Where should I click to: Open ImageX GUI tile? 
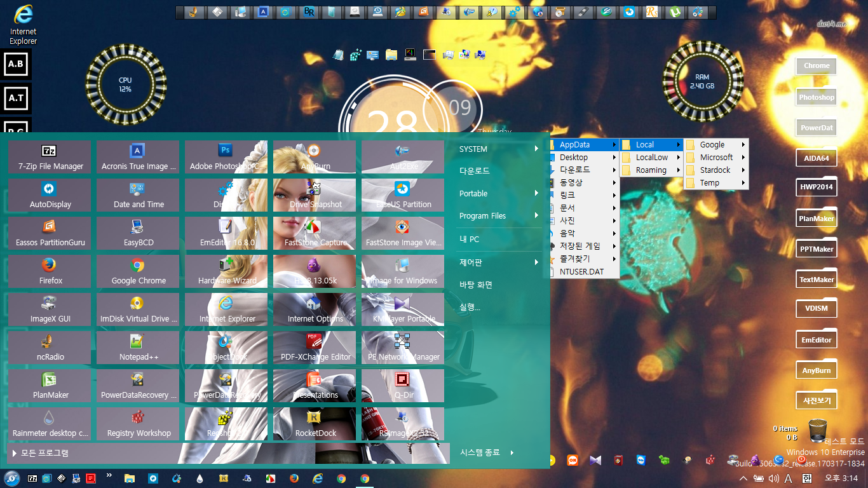pos(50,309)
